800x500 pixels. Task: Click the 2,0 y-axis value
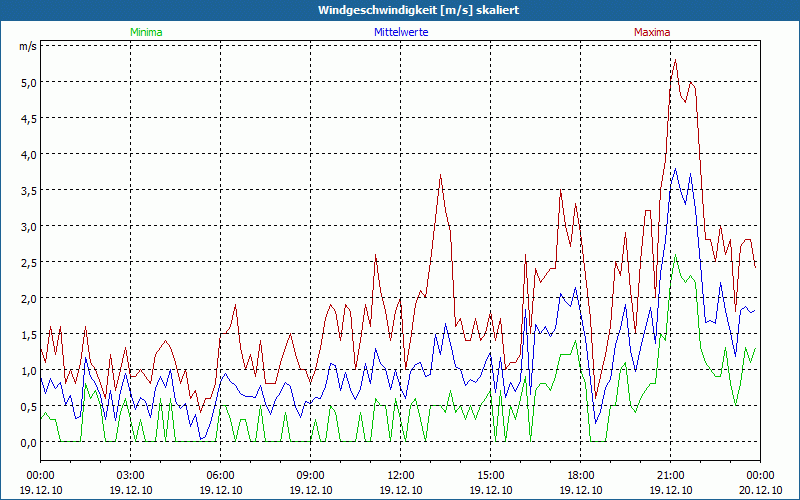click(x=29, y=298)
